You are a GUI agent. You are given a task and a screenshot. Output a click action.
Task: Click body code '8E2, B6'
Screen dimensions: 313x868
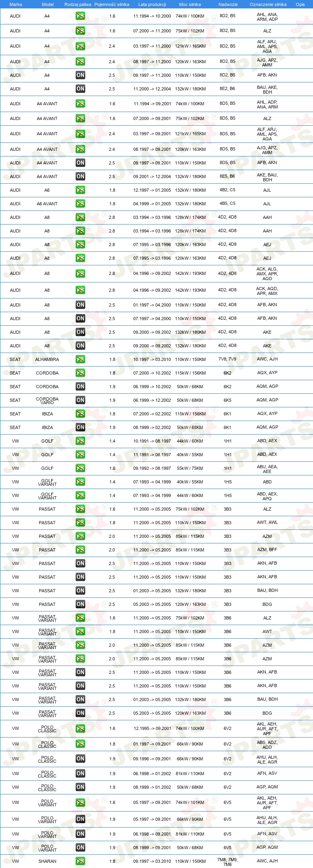[x=227, y=88]
